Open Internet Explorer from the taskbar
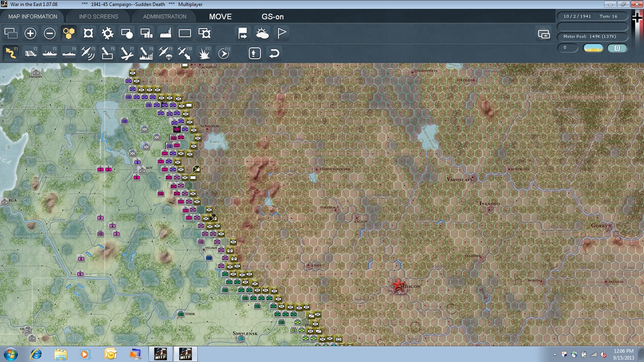The image size is (644, 362). pyautogui.click(x=36, y=354)
